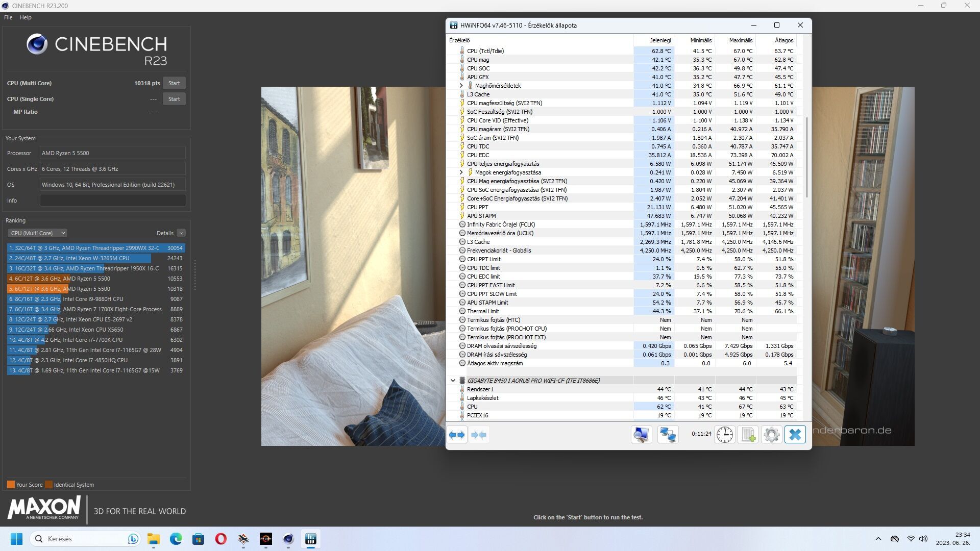Click HWiNFO shrink-columns arrows button
Image resolution: width=980 pixels, height=551 pixels.
pos(479,435)
